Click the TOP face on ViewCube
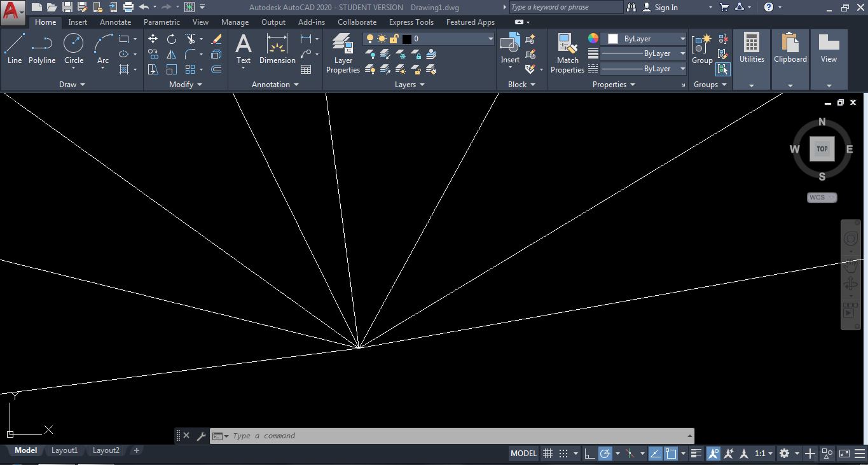Image resolution: width=868 pixels, height=465 pixels. 822,148
